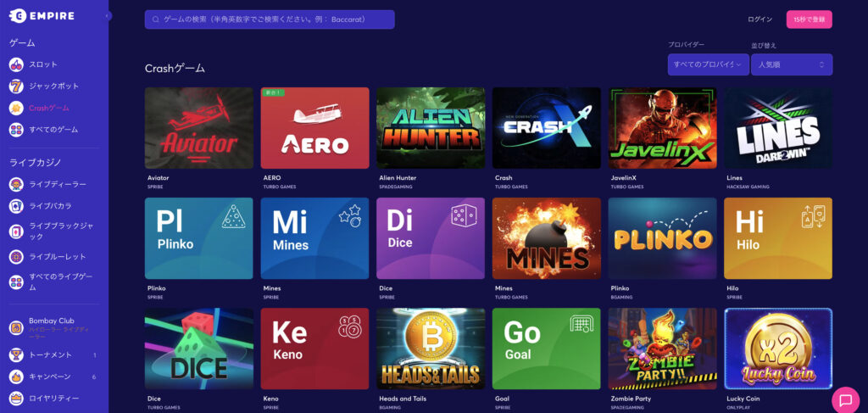This screenshot has width=868, height=413.
Task: Click the ログイン link
Action: pos(759,20)
